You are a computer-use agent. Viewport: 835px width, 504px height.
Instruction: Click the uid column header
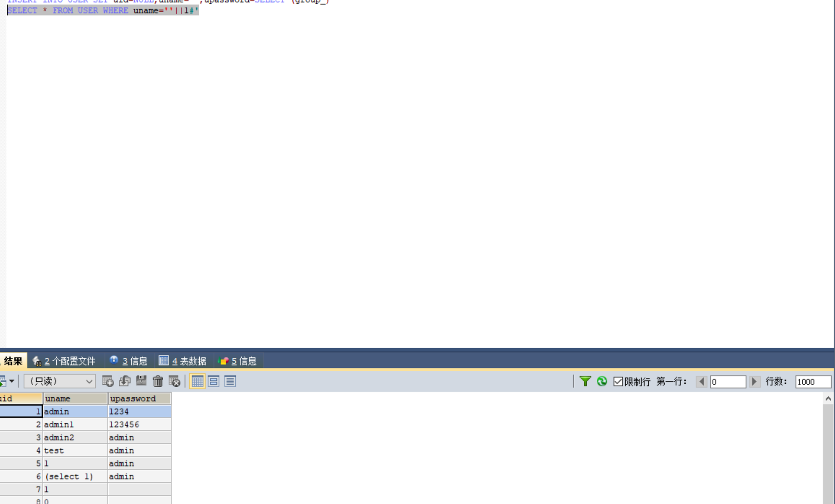point(21,398)
